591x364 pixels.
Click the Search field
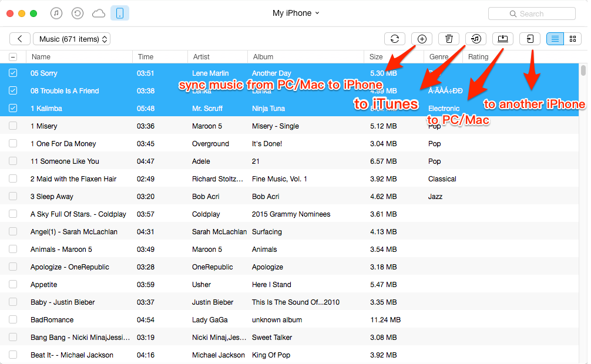532,14
